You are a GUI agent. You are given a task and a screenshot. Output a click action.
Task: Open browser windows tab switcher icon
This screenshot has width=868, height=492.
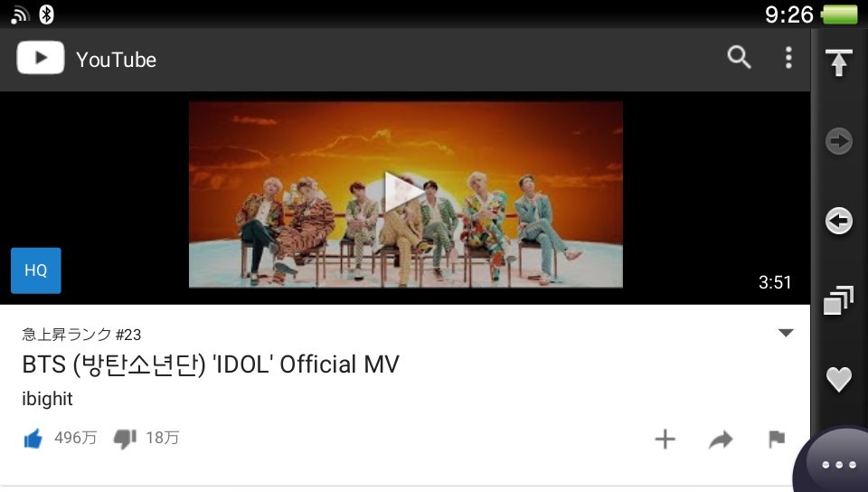point(839,300)
